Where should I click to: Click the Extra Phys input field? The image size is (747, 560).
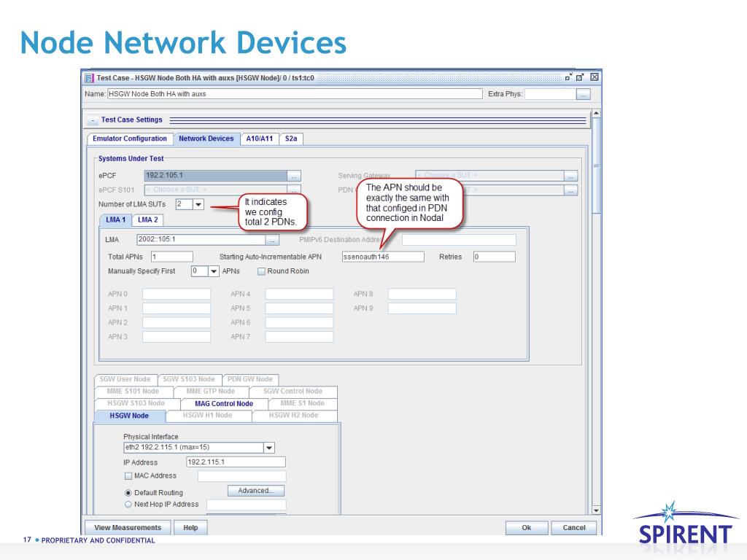(551, 94)
